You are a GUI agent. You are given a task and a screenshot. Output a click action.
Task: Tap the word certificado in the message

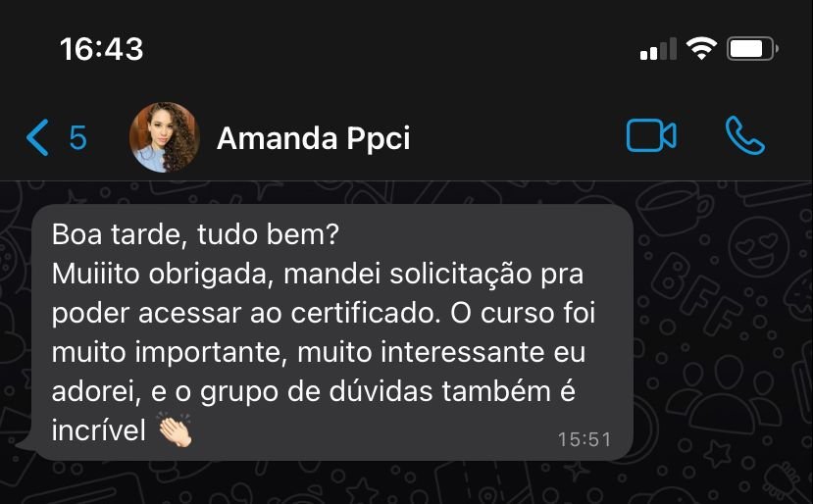(x=365, y=313)
